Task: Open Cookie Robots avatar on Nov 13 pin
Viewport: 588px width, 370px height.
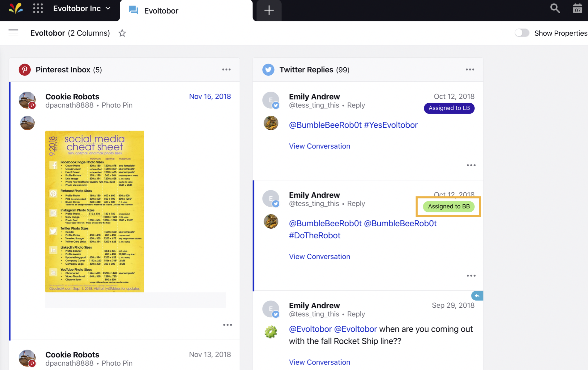Action: click(x=27, y=358)
